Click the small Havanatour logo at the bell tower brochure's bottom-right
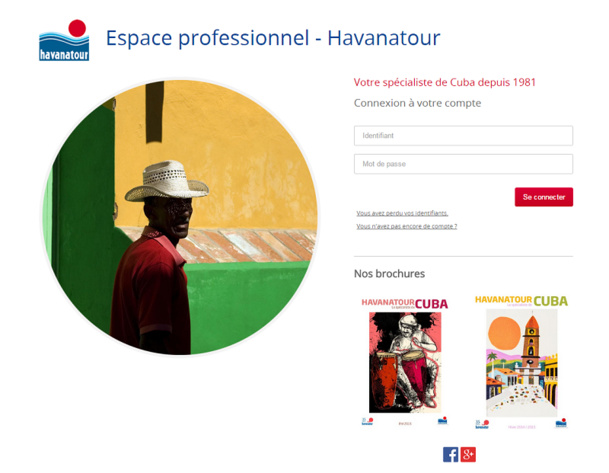Screen dimensions: 609x473 (561, 423)
